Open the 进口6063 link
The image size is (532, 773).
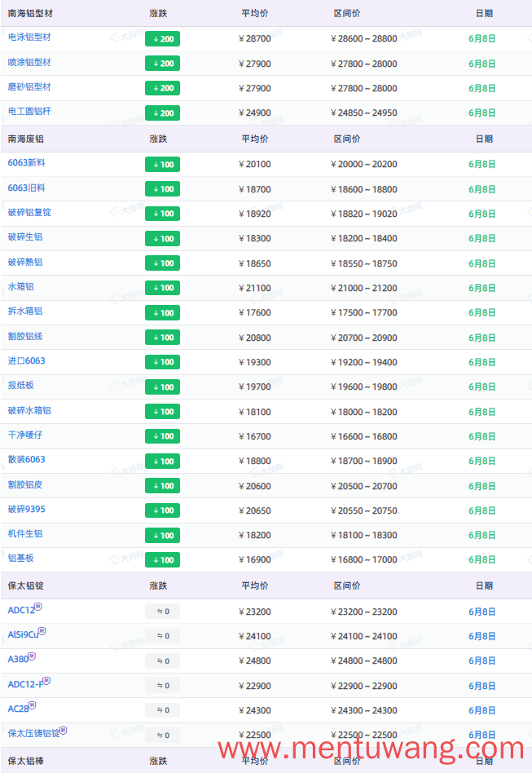(x=27, y=361)
